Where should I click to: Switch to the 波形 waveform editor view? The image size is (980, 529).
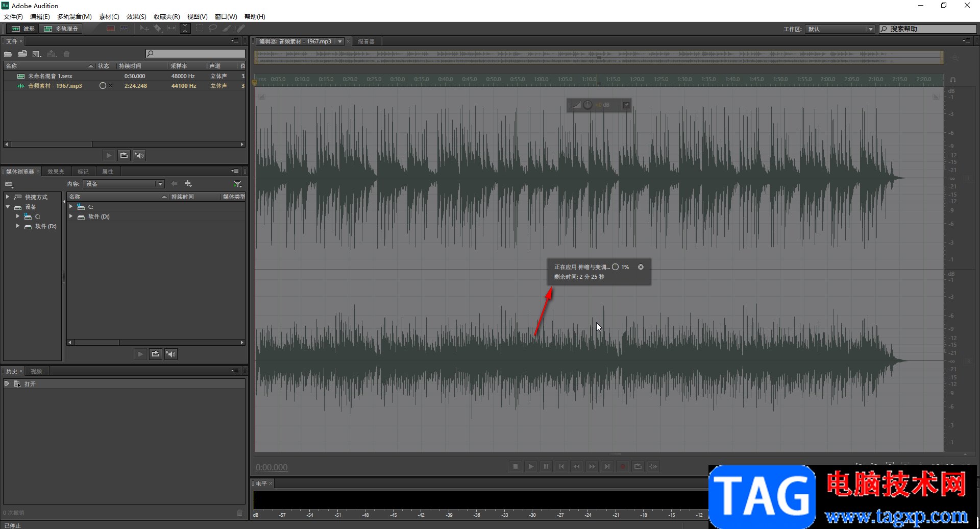click(x=23, y=29)
